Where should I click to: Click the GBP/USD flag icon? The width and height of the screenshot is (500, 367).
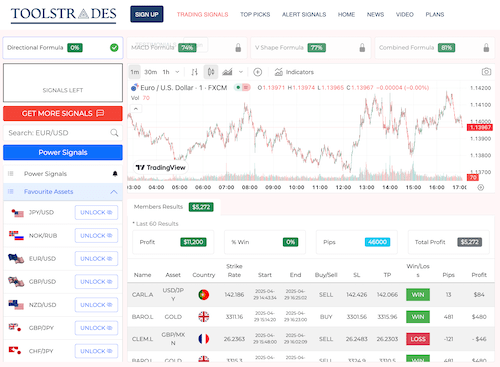(16, 282)
